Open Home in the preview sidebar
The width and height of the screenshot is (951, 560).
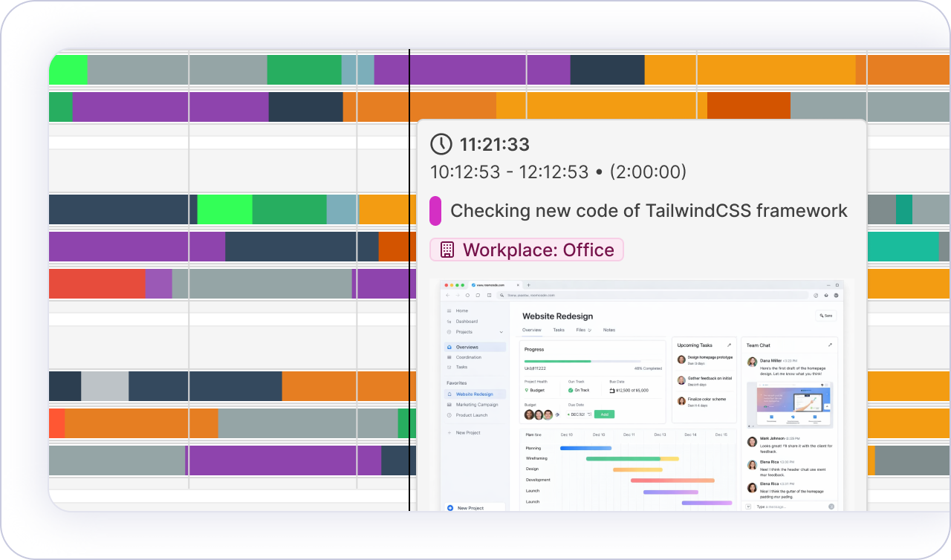pos(461,310)
